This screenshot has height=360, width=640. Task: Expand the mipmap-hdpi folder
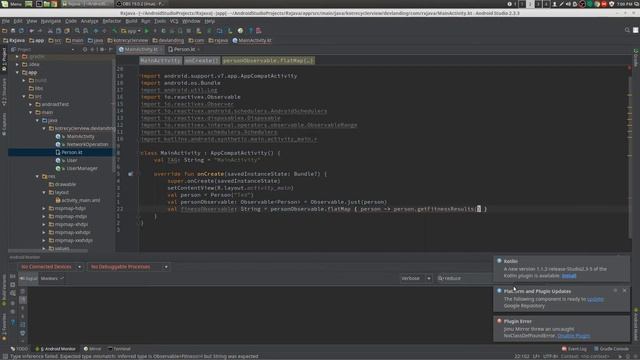coord(44,209)
